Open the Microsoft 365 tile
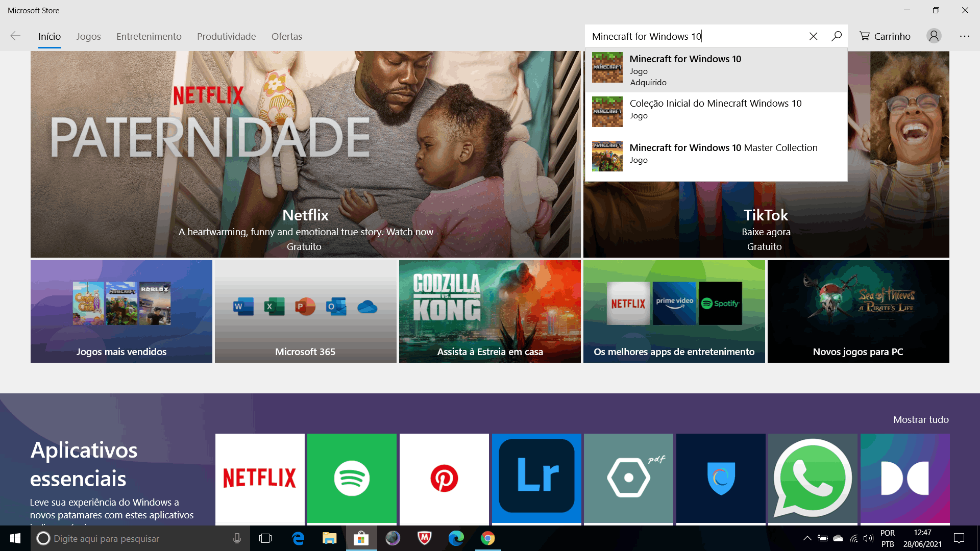Screen dimensions: 980x551 (x=306, y=312)
